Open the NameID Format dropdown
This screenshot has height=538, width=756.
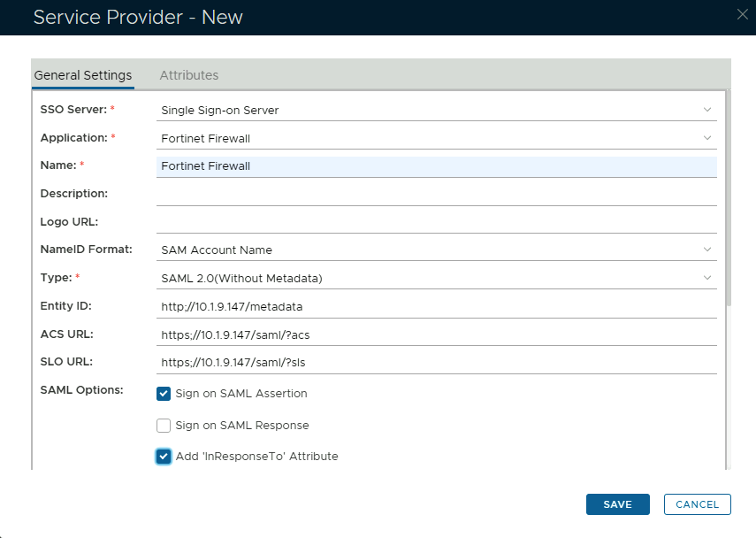[x=436, y=250]
